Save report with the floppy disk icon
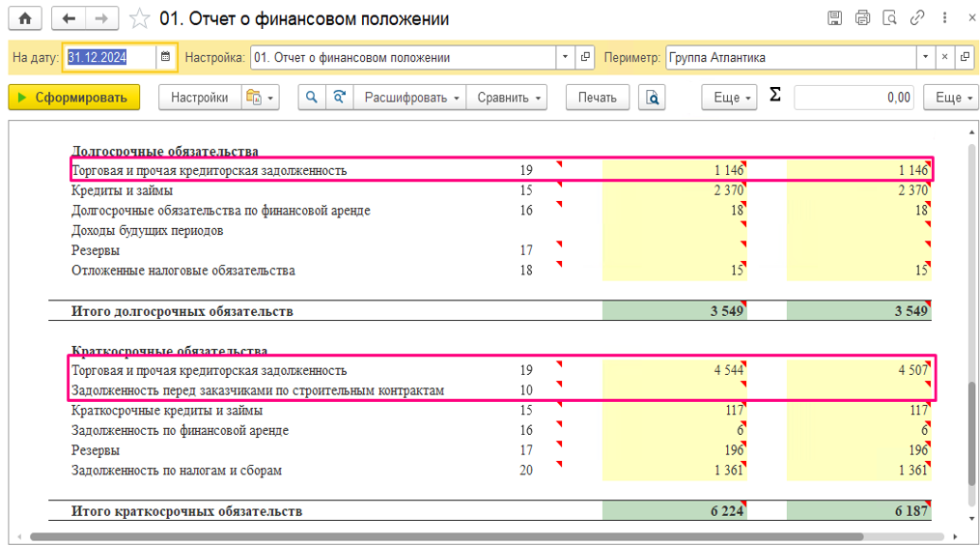Image resolution: width=980 pixels, height=546 pixels. (x=834, y=18)
